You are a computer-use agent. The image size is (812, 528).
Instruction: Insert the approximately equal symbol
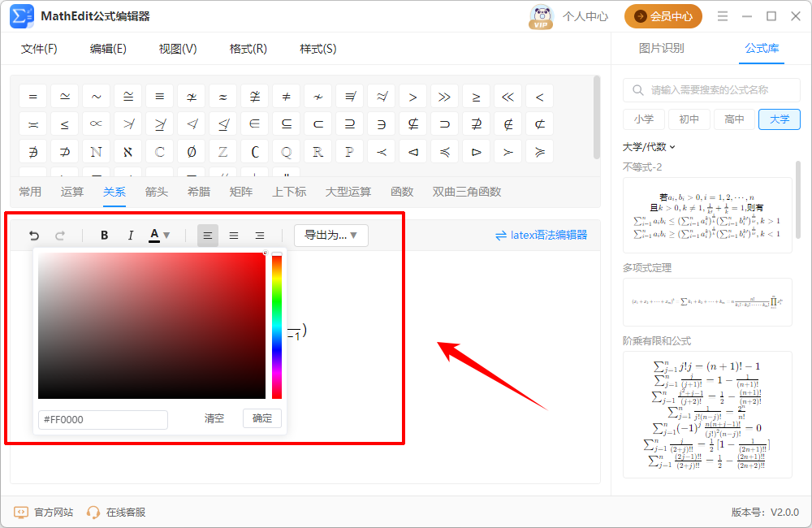click(222, 97)
